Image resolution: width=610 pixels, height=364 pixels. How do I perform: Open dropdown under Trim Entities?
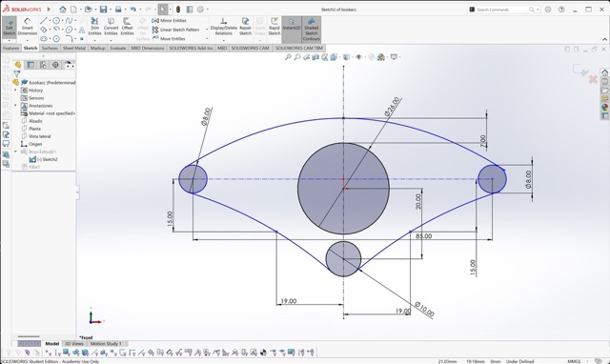click(94, 40)
